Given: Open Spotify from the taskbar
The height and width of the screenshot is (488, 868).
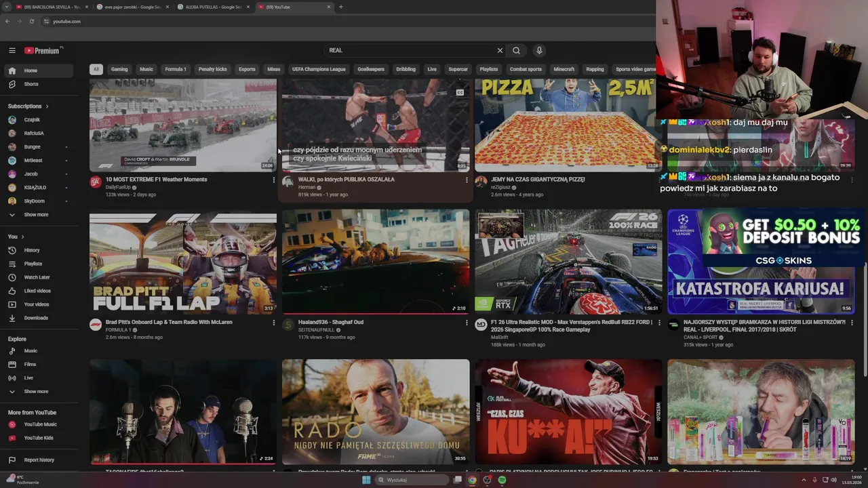Looking at the screenshot, I should (x=502, y=480).
